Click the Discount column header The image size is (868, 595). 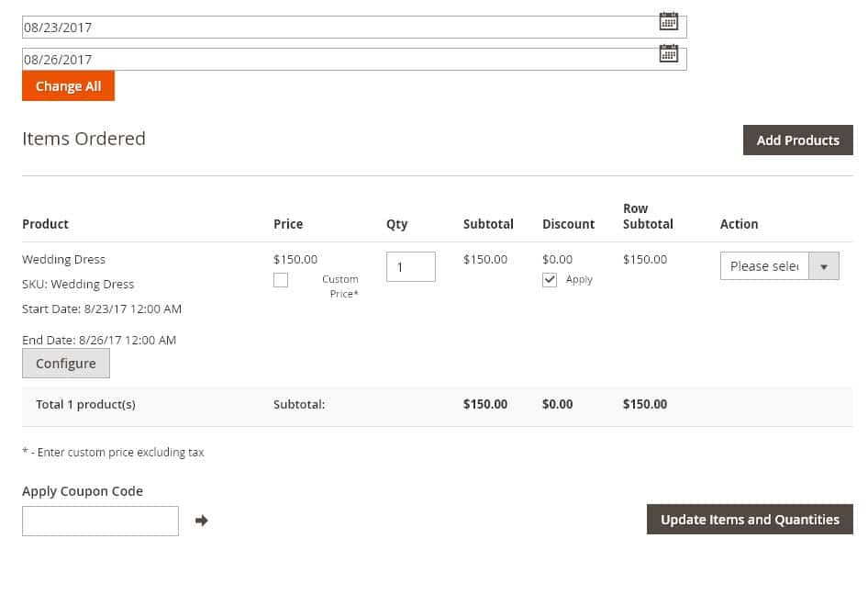click(568, 224)
